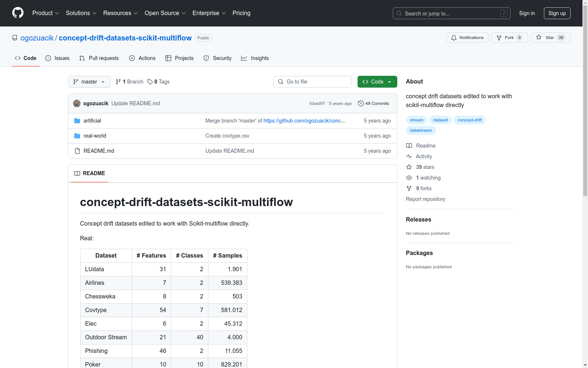Click the search magnifier icon in header
Screen dimensions: 588x368
399,13
